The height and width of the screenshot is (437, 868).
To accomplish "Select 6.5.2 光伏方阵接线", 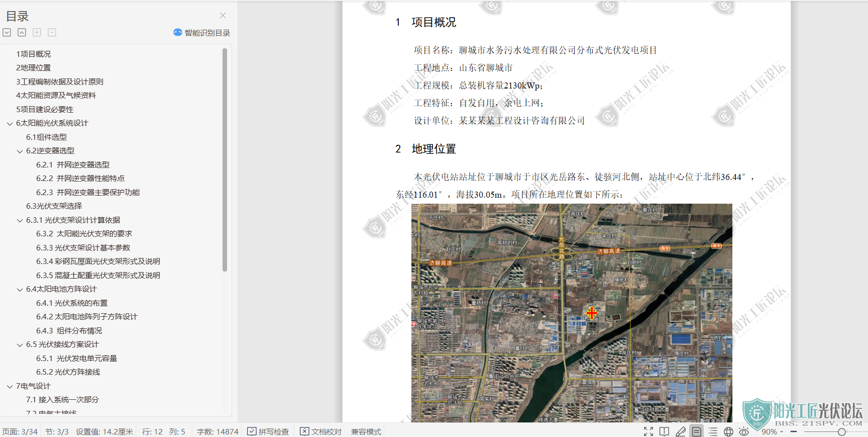I will (x=68, y=372).
